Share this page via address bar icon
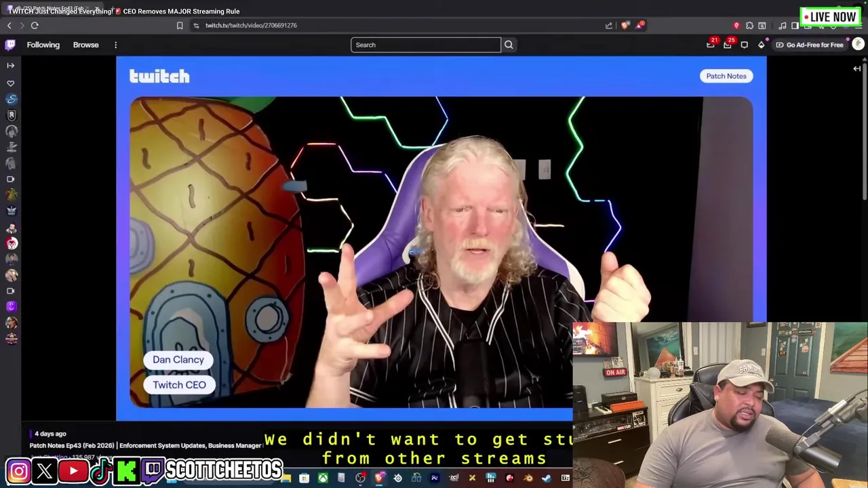 [x=609, y=25]
